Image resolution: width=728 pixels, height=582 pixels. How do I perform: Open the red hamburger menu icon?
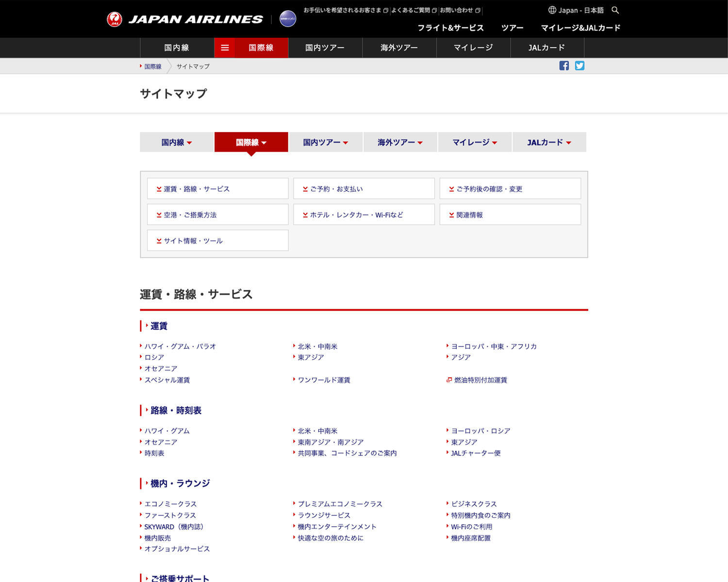click(225, 48)
